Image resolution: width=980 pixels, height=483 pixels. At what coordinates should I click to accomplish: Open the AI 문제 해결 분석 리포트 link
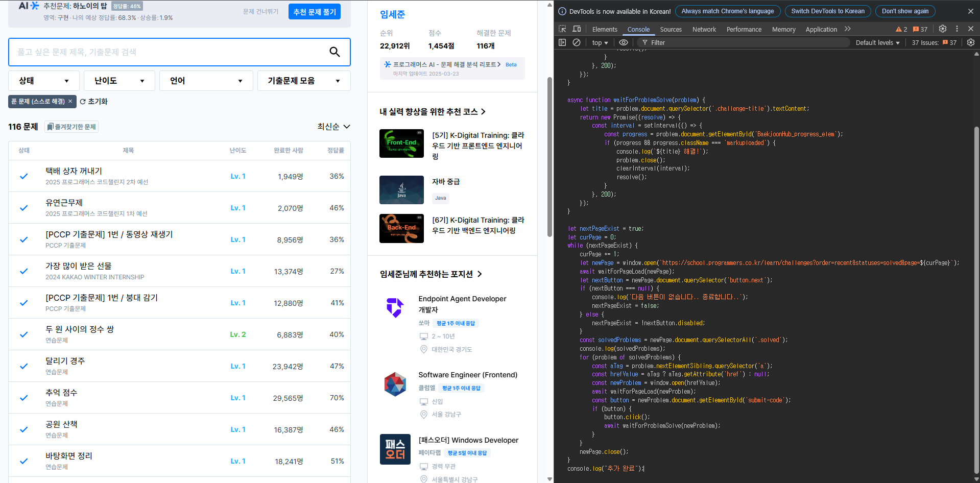coord(447,64)
